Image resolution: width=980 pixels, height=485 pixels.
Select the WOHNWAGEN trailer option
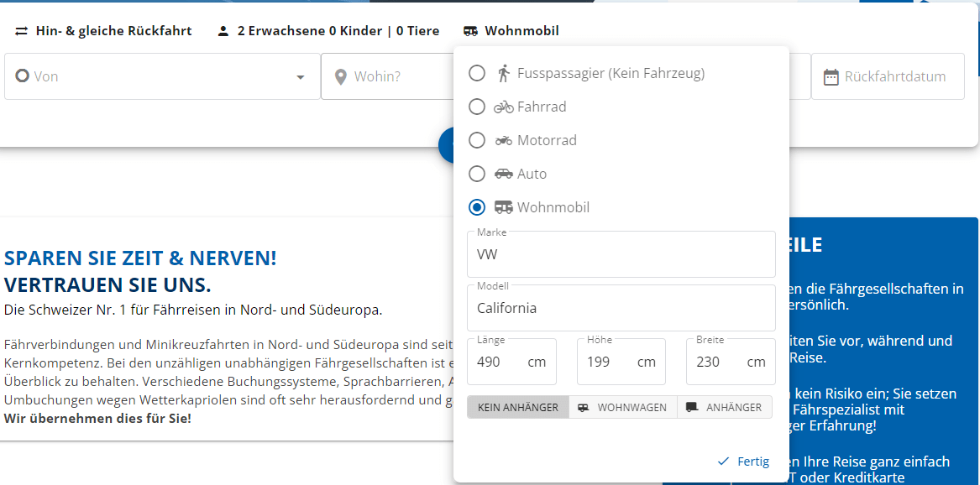[623, 408]
